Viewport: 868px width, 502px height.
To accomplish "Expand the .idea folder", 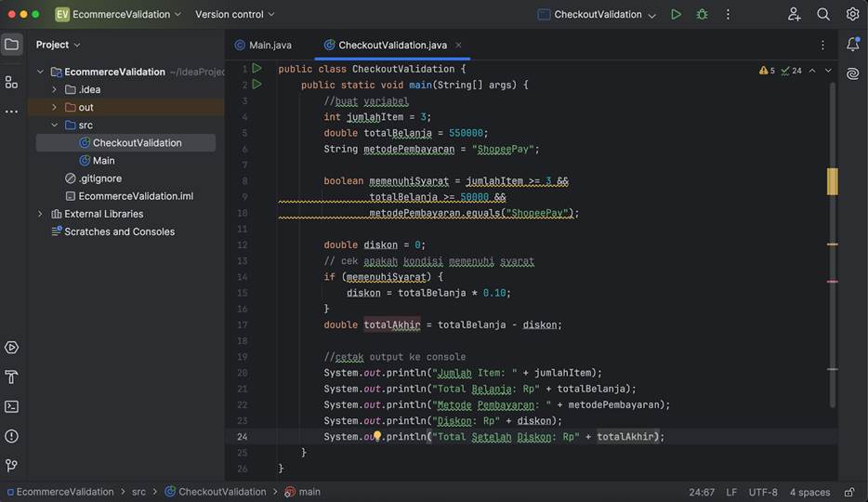I will click(55, 89).
